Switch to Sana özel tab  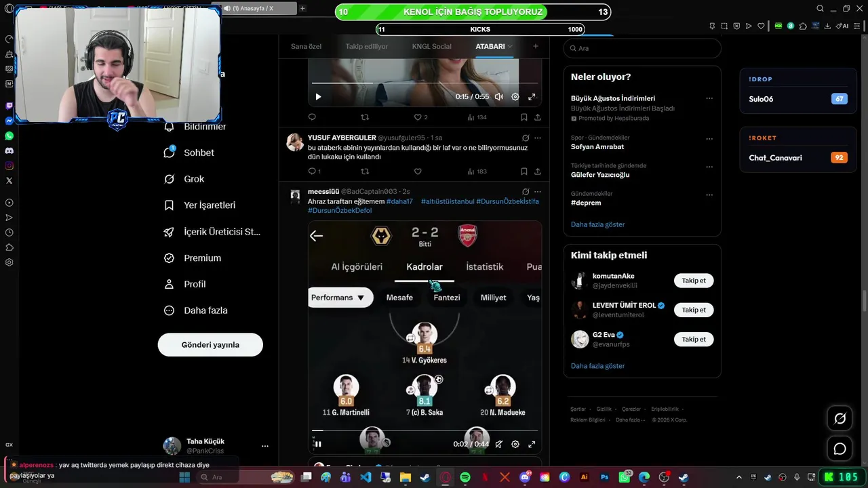tap(306, 47)
